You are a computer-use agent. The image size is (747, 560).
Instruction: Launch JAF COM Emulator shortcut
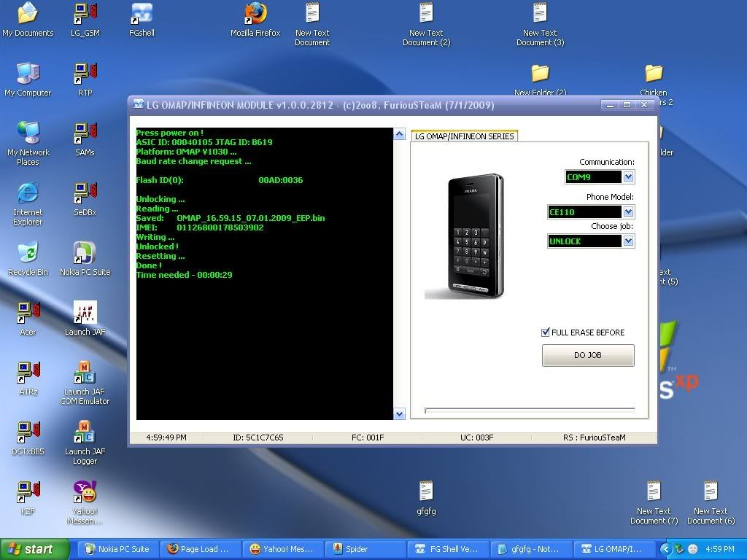tap(85, 384)
